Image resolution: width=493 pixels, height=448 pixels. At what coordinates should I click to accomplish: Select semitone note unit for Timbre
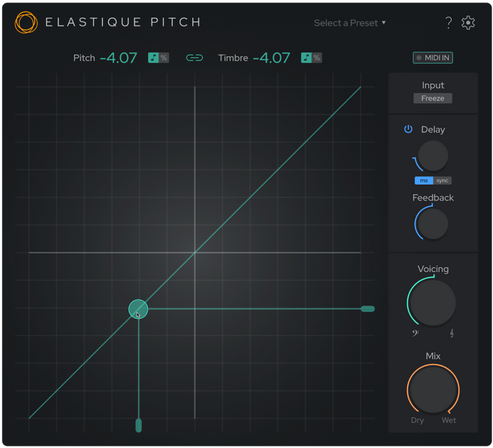[306, 58]
